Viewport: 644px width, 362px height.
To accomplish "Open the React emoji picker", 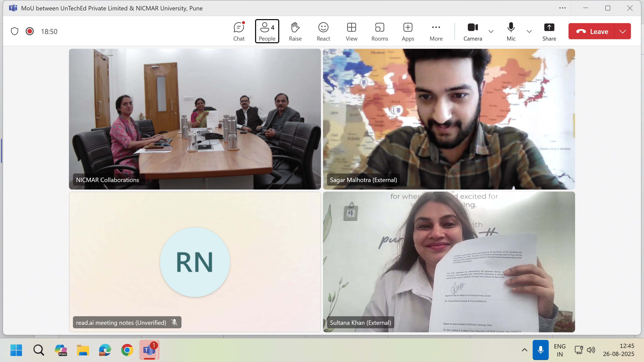I will click(x=323, y=31).
